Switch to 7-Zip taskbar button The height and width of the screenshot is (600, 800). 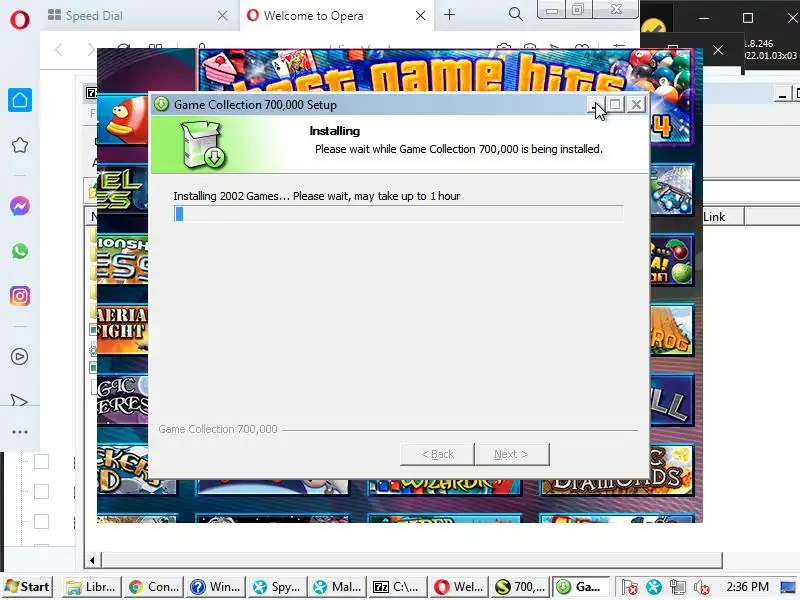point(398,587)
